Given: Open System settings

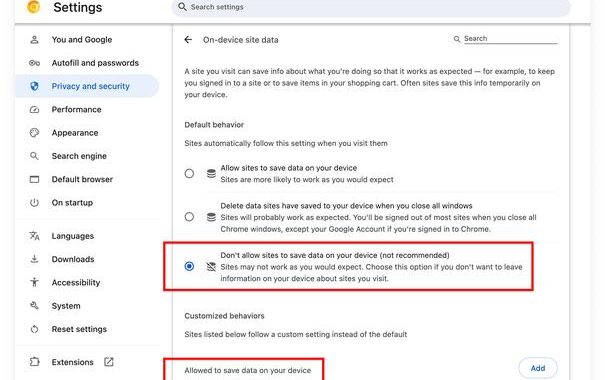Looking at the screenshot, I should (66, 306).
